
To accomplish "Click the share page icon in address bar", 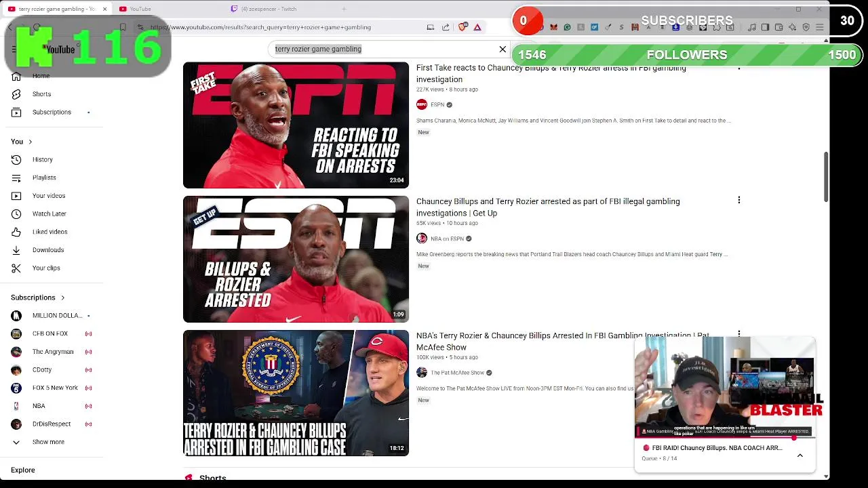I will pos(446,27).
